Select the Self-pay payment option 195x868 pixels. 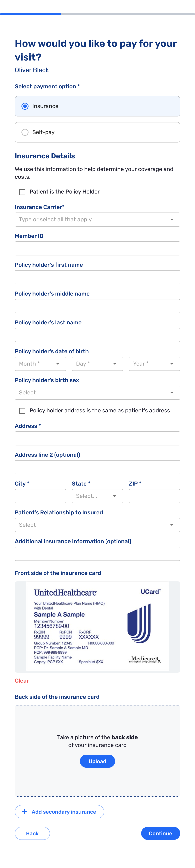pos(25,132)
